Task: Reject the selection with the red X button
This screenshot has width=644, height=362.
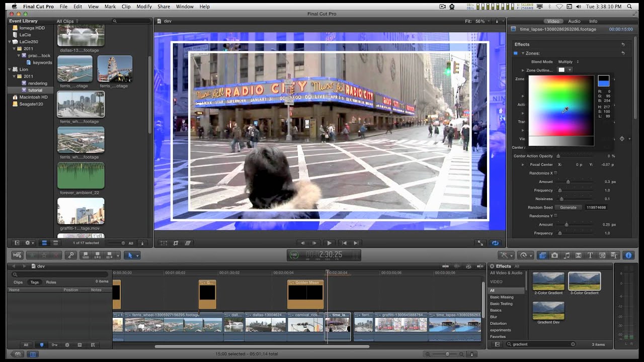Action: coord(56,255)
